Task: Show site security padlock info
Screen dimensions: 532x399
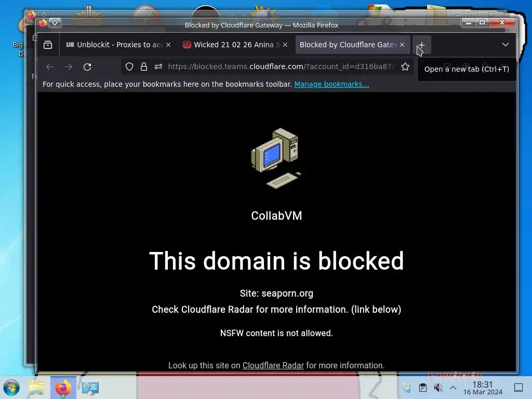Action: 144,67
